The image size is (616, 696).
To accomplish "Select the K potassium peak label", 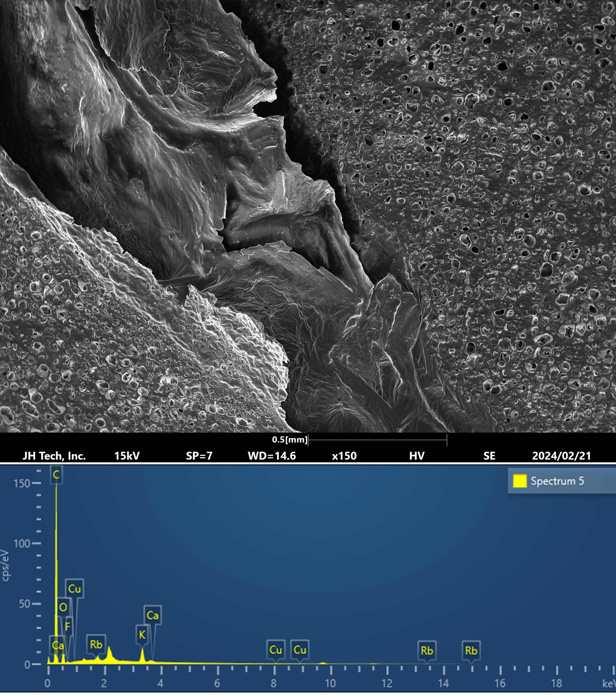I will [142, 635].
